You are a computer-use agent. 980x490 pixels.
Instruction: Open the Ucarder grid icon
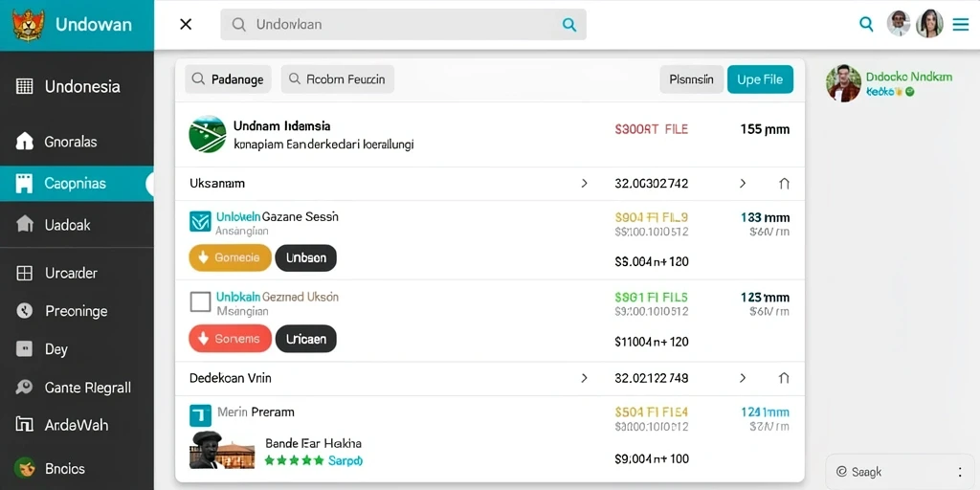[24, 273]
